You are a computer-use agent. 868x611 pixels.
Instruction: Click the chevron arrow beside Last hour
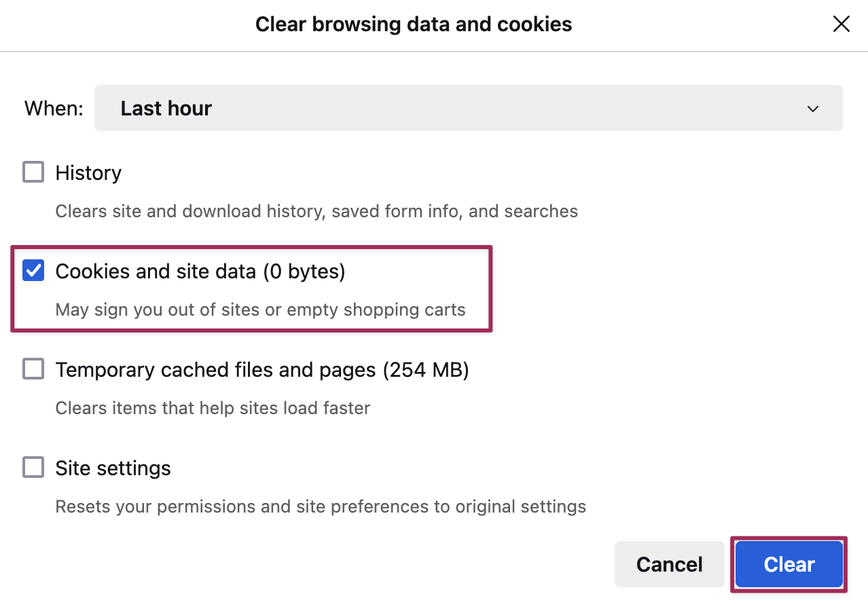tap(812, 109)
